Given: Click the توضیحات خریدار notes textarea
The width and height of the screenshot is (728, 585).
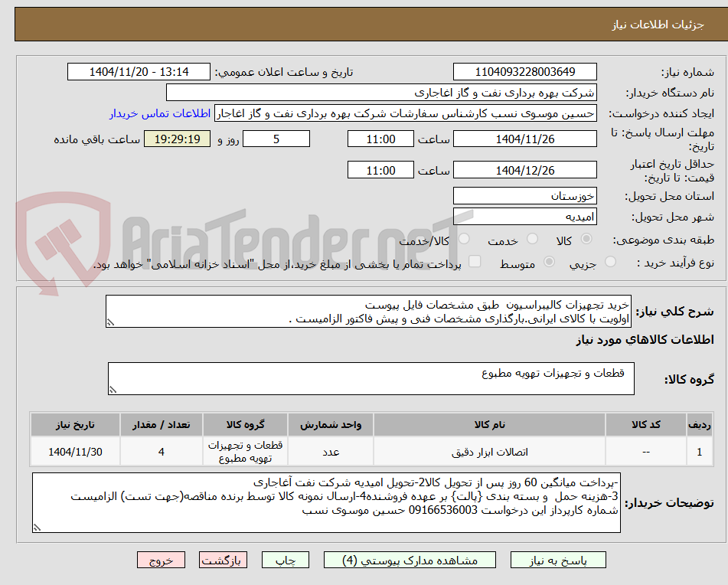Looking at the screenshot, I should 326,503.
